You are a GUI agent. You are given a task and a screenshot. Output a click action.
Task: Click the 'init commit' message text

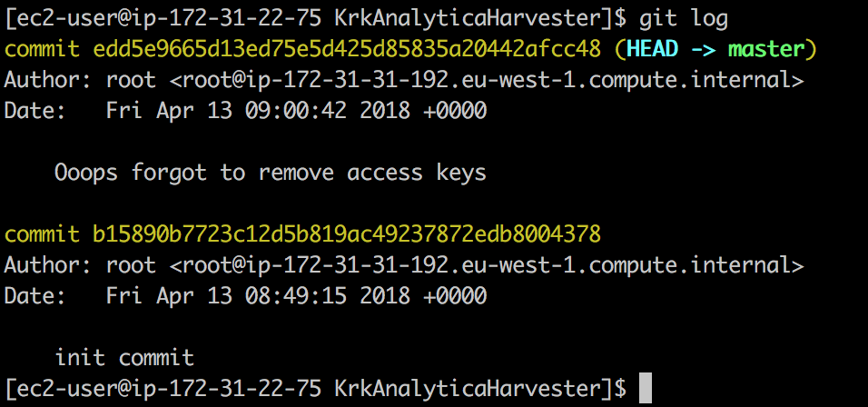tap(124, 358)
